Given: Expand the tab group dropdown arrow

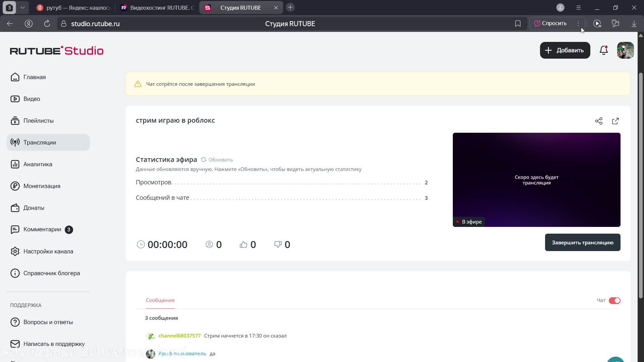Looking at the screenshot, I should pos(22,7).
